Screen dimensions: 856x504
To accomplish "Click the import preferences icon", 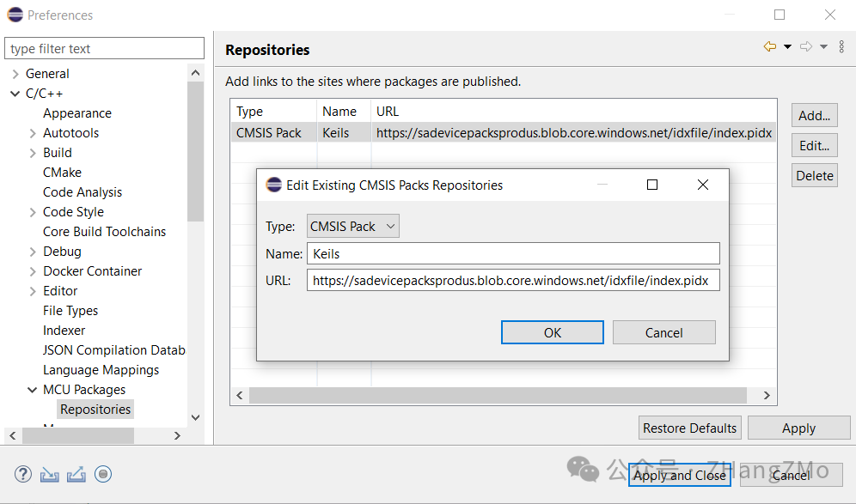I will coord(49,475).
